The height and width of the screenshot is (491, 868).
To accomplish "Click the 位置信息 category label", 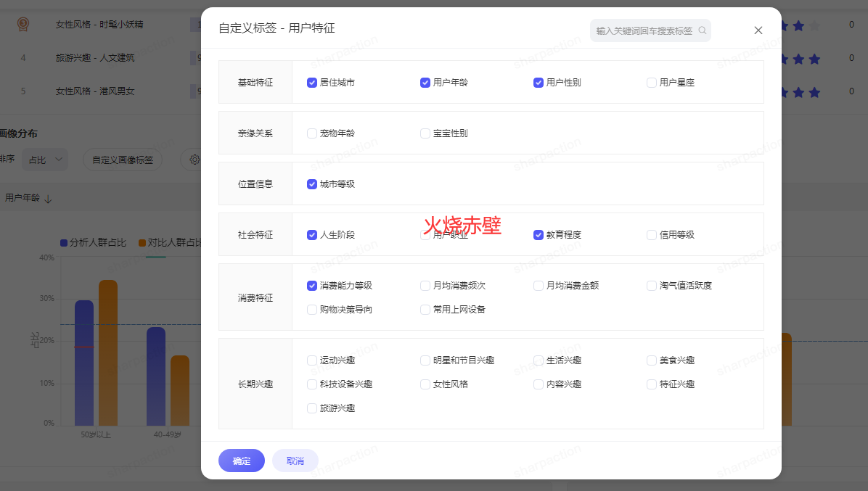I will pos(255,184).
